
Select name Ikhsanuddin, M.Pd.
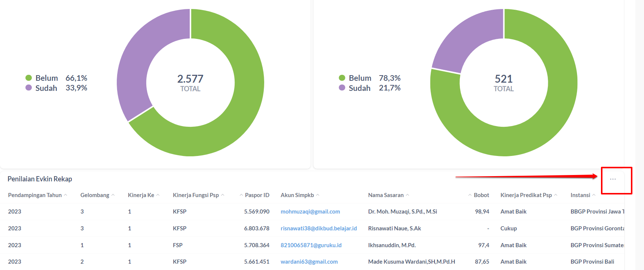pos(392,245)
